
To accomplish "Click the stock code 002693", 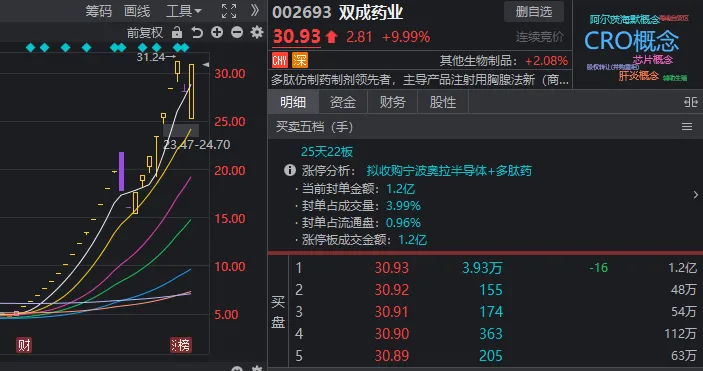I will point(301,13).
